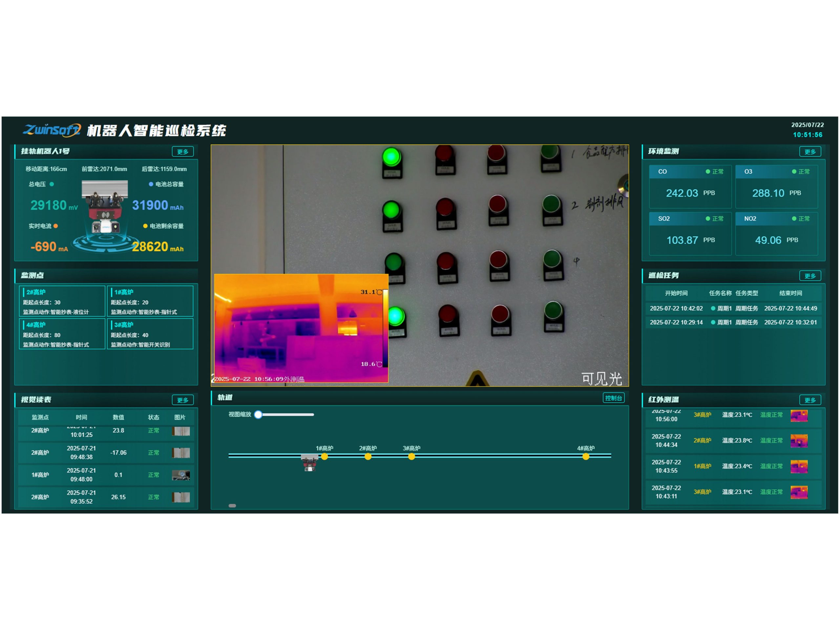The width and height of the screenshot is (840, 630).
Task: Select the 3#高炉 monitoring point card
Action: 150,334
